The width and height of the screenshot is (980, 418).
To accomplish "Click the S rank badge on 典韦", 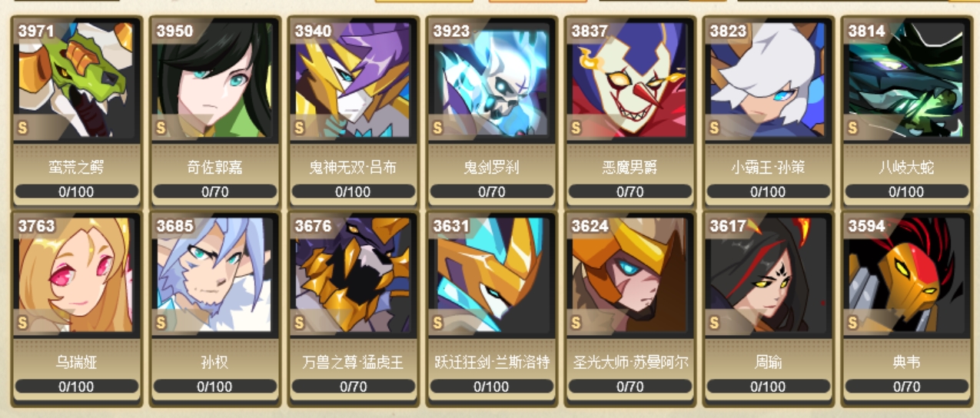I will 853,323.
